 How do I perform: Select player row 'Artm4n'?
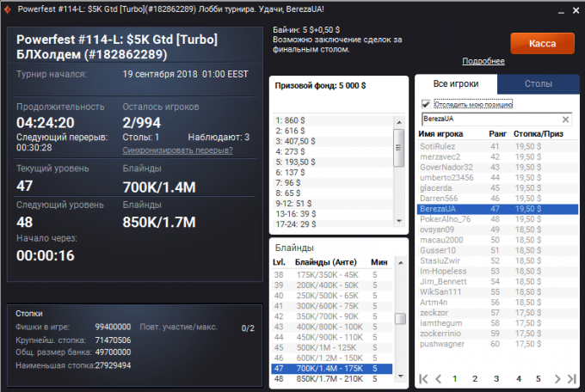pyautogui.click(x=497, y=303)
